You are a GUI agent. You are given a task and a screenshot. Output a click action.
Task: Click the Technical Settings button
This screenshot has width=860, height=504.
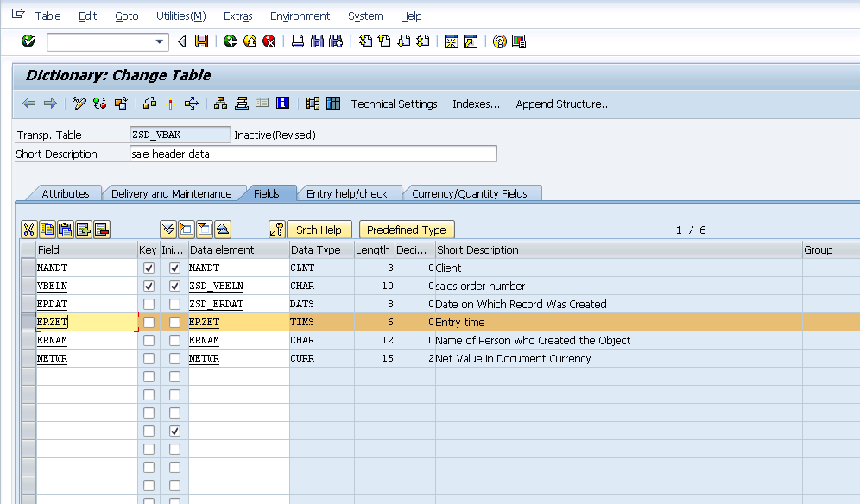click(x=394, y=103)
